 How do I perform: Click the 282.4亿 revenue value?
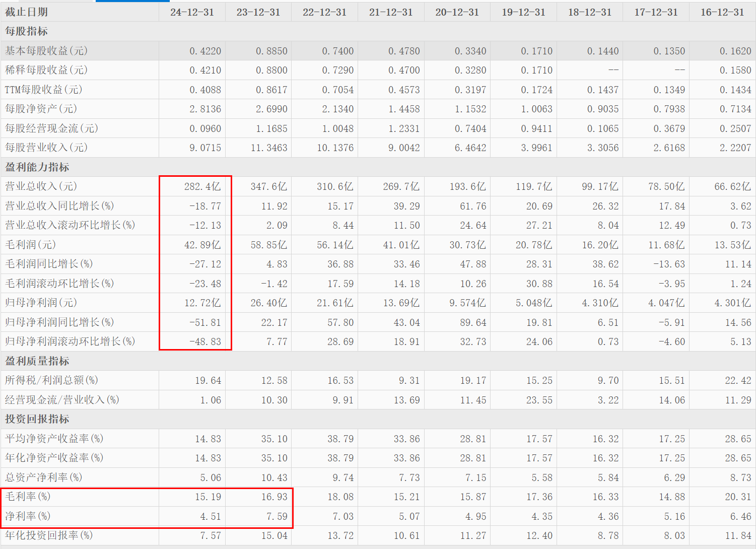(x=202, y=187)
